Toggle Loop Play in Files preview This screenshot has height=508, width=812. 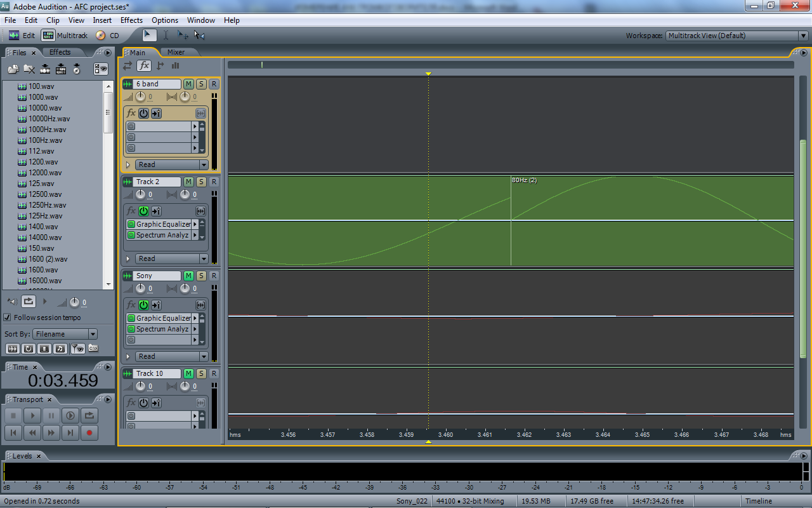(x=28, y=302)
